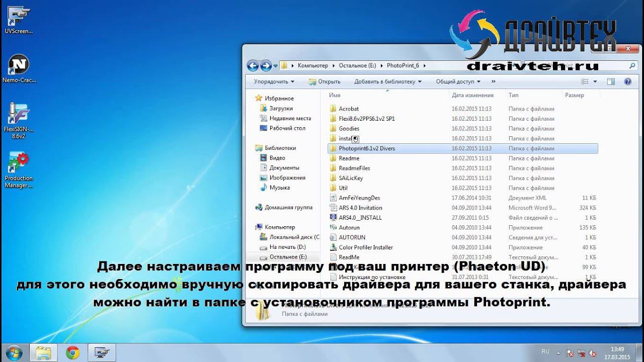This screenshot has width=644, height=362.
Task: Click the Открыть toolbar button
Action: (x=325, y=81)
